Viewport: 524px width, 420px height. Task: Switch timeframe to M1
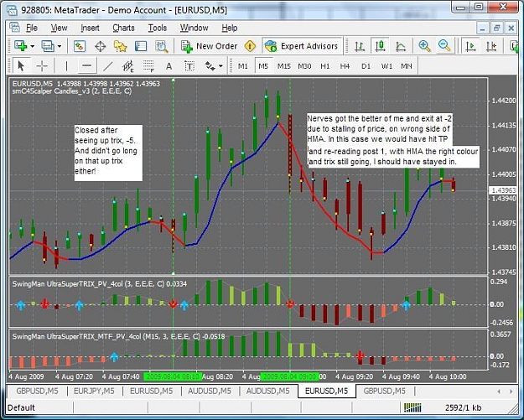(x=243, y=66)
